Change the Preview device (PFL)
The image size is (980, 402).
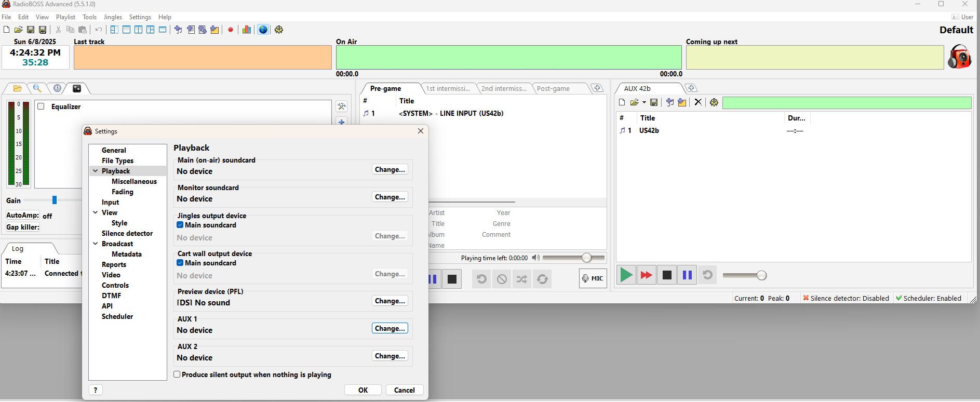pos(390,301)
